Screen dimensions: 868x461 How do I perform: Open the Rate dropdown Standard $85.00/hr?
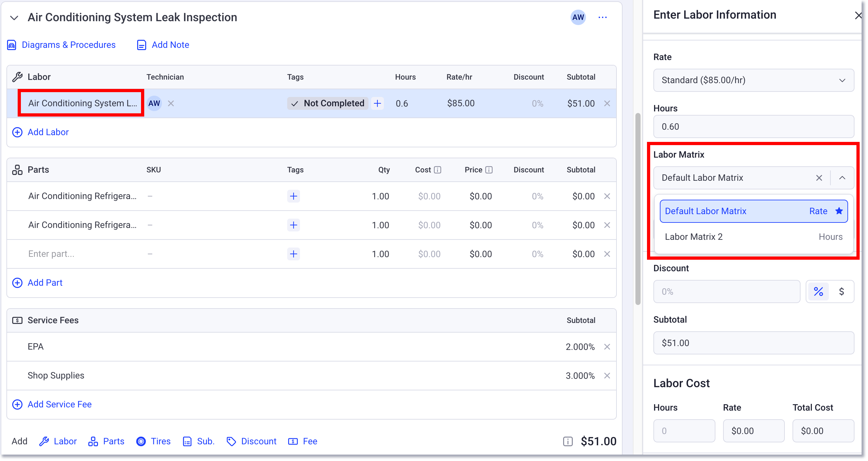(753, 80)
